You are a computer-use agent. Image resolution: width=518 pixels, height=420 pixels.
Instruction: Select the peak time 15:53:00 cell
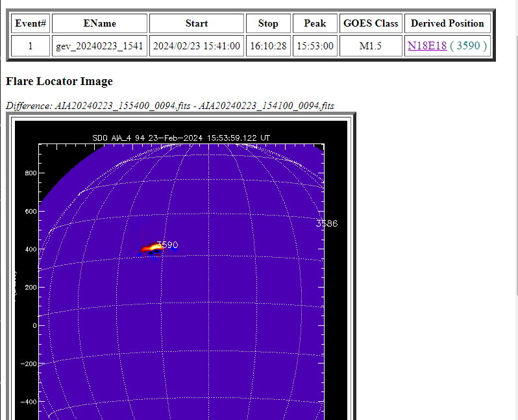tap(315, 45)
